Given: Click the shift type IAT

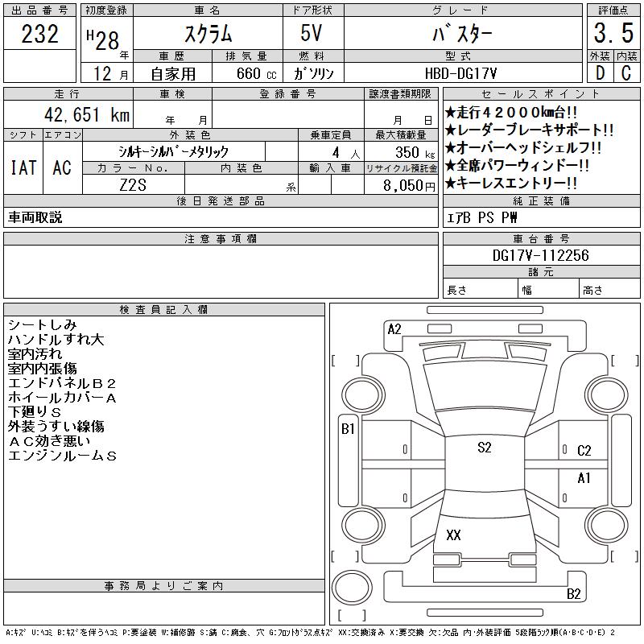Looking at the screenshot, I should tap(23, 167).
